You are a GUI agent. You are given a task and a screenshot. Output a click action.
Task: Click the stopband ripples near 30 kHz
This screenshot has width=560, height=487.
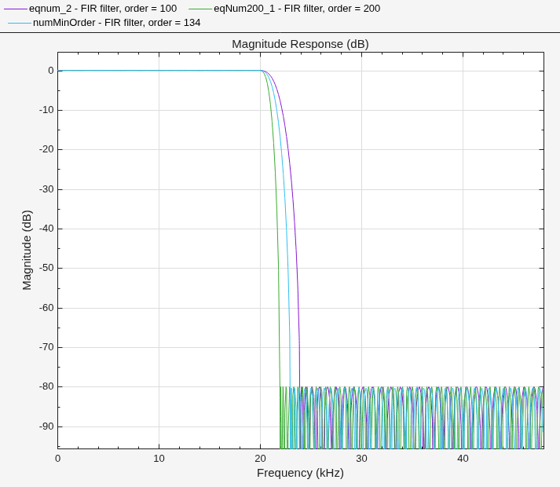tap(361, 417)
